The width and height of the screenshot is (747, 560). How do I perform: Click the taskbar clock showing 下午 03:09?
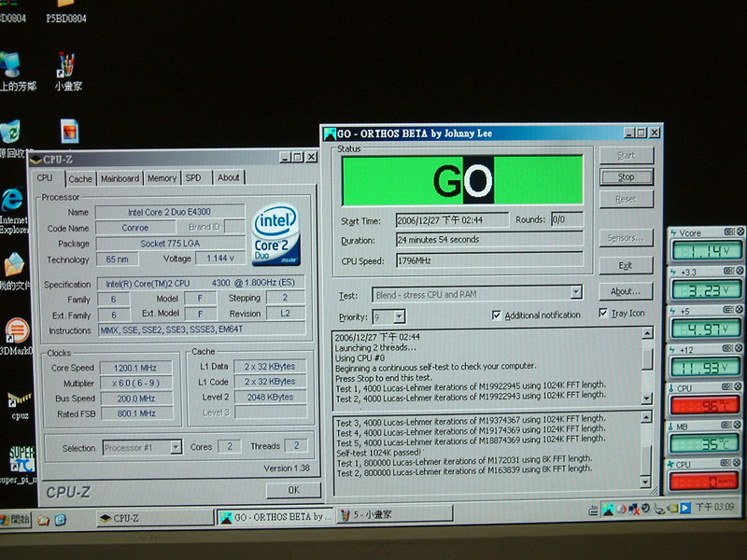tap(714, 507)
